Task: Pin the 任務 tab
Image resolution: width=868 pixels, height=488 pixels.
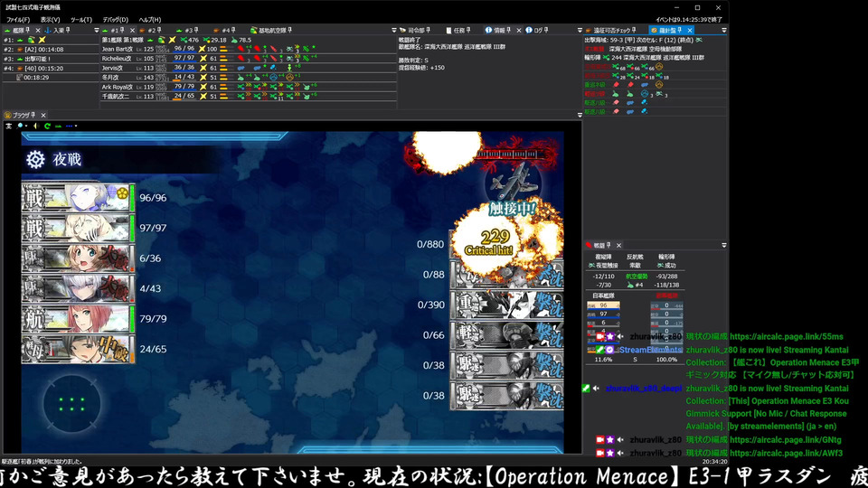Action: point(468,31)
